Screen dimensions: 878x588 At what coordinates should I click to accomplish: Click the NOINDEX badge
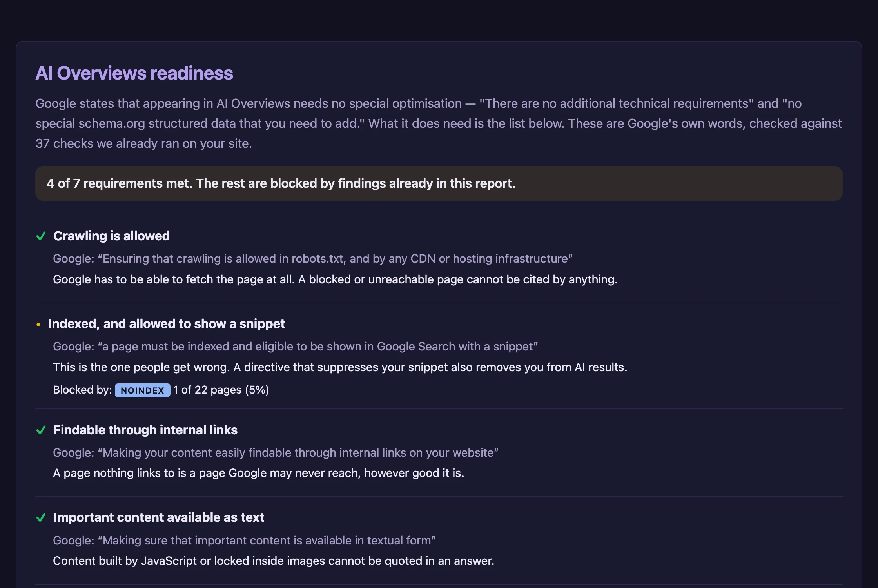143,390
